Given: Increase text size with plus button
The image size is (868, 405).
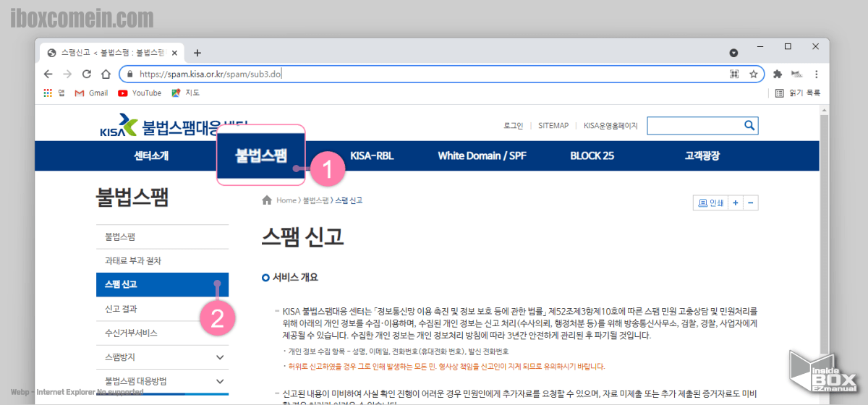Looking at the screenshot, I should tap(735, 203).
